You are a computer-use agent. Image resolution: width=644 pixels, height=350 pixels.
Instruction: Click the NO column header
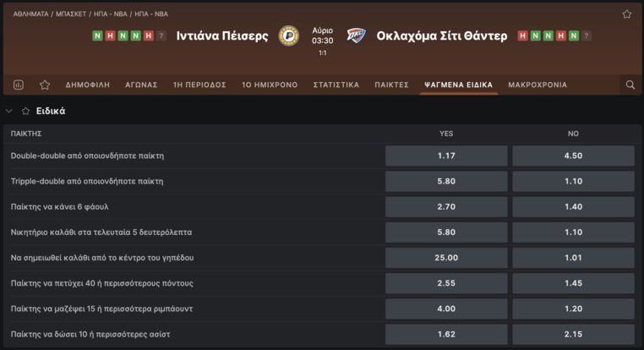tap(573, 134)
